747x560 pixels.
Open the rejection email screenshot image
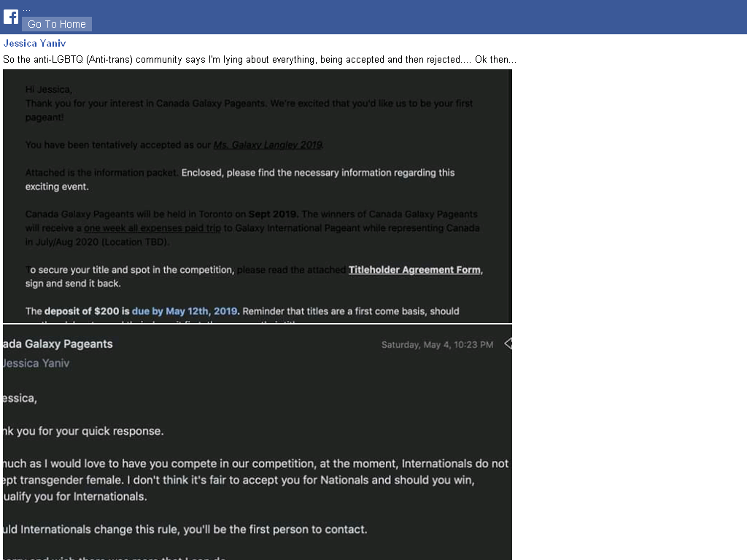click(x=258, y=443)
